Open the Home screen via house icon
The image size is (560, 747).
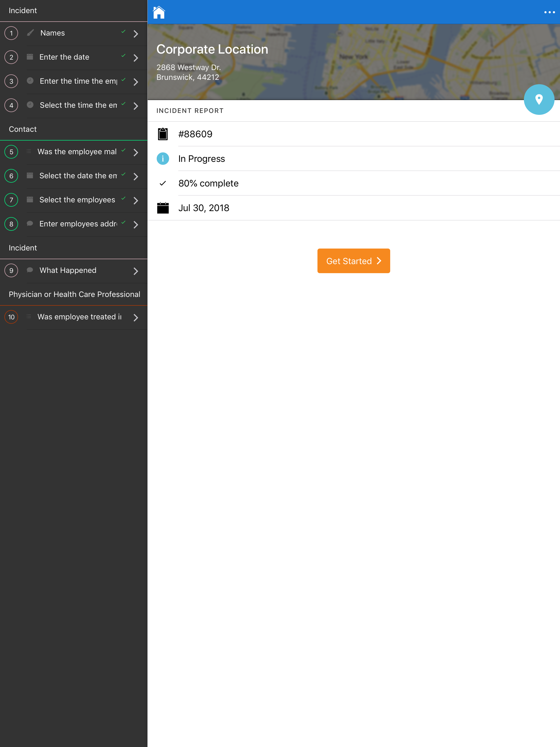pyautogui.click(x=158, y=12)
